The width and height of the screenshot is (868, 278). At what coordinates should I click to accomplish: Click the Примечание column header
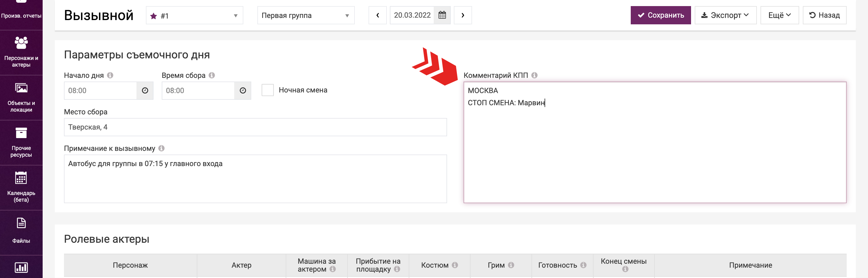point(750,265)
